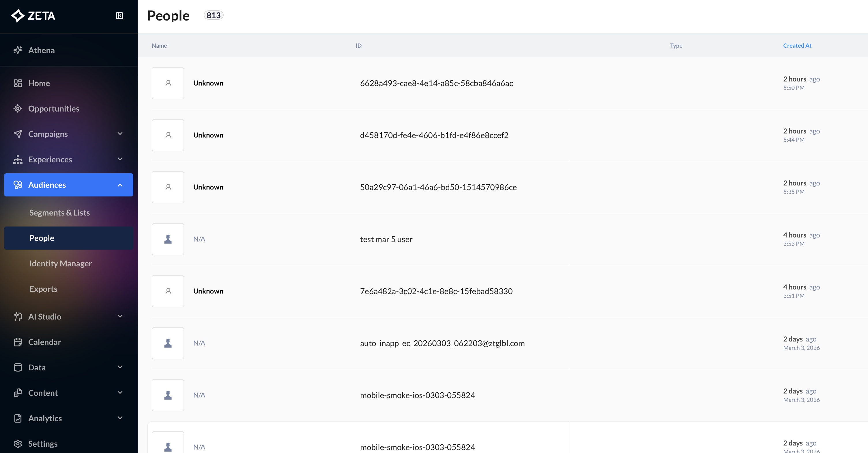Sort by the Created At column
Screen dimensions: 868x453
coord(797,46)
